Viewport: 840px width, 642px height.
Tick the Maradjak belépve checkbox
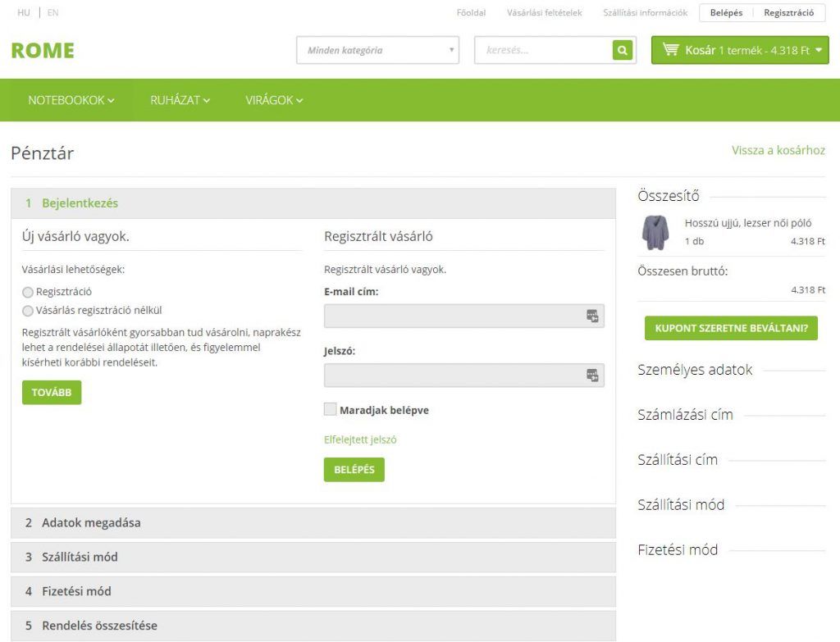(x=330, y=410)
